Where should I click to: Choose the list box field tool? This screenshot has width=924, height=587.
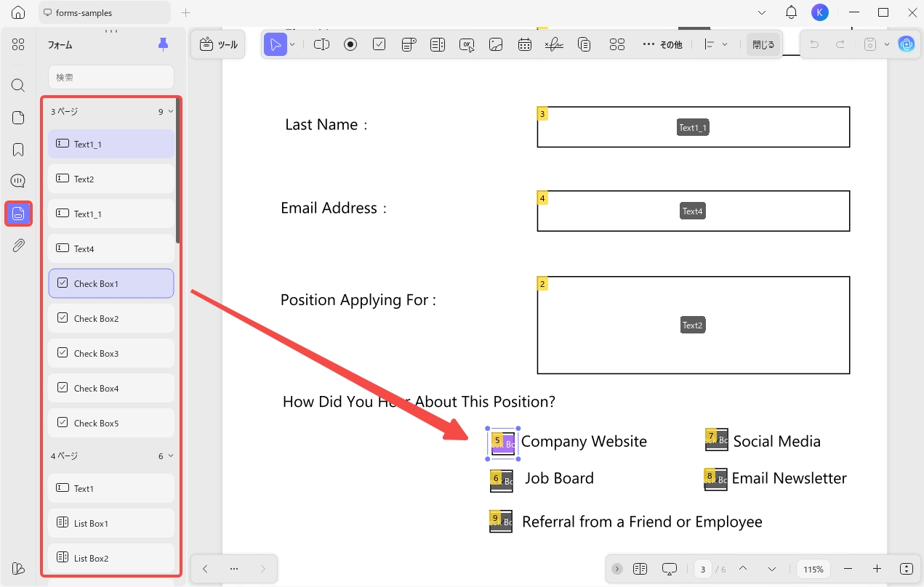[x=438, y=44]
